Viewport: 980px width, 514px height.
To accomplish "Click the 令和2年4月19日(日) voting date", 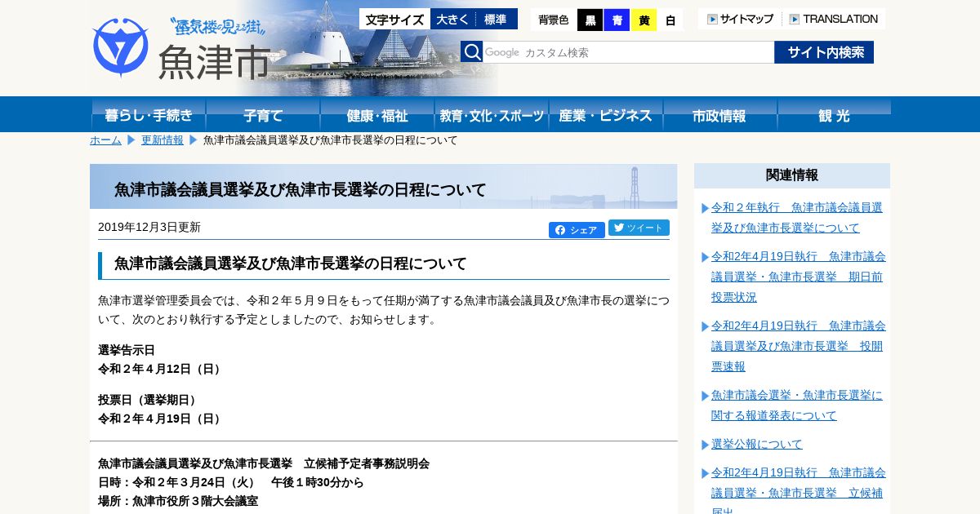I will [x=161, y=419].
